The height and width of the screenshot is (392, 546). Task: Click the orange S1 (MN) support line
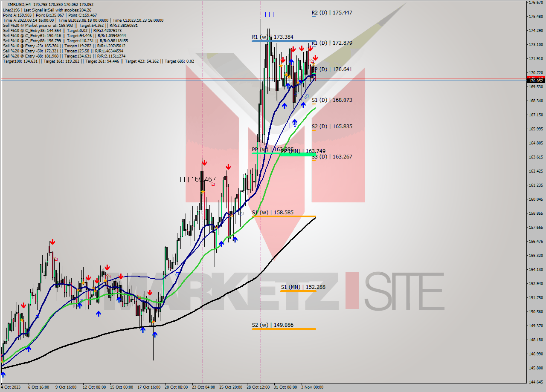pos(298,291)
